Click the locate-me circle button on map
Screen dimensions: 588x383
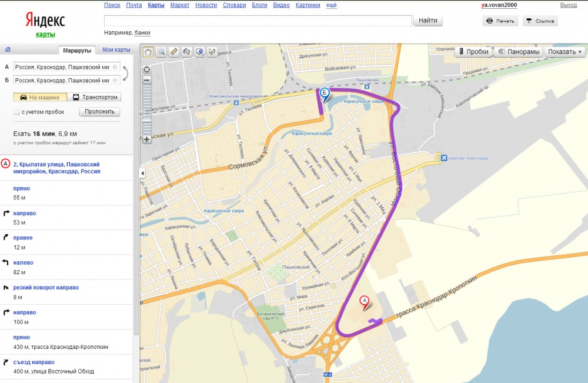(x=146, y=69)
